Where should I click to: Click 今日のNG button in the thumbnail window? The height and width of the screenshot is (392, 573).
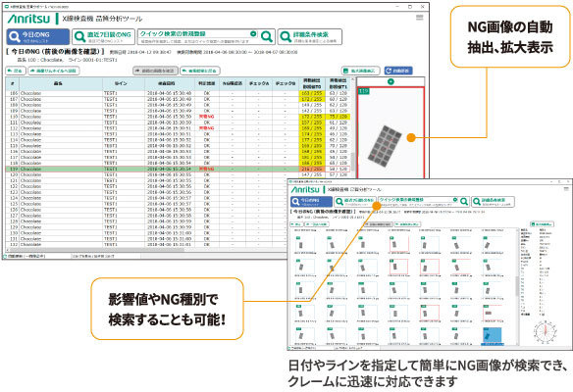pyautogui.click(x=312, y=202)
